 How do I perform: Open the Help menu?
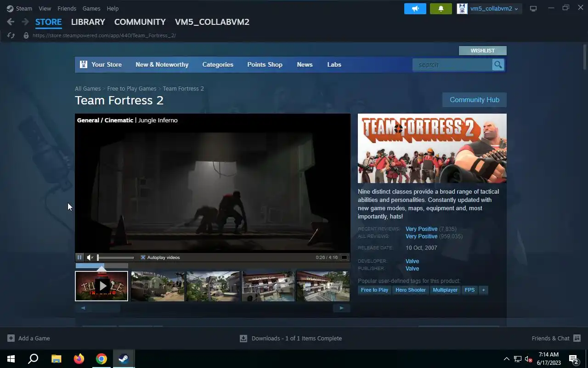(x=113, y=9)
